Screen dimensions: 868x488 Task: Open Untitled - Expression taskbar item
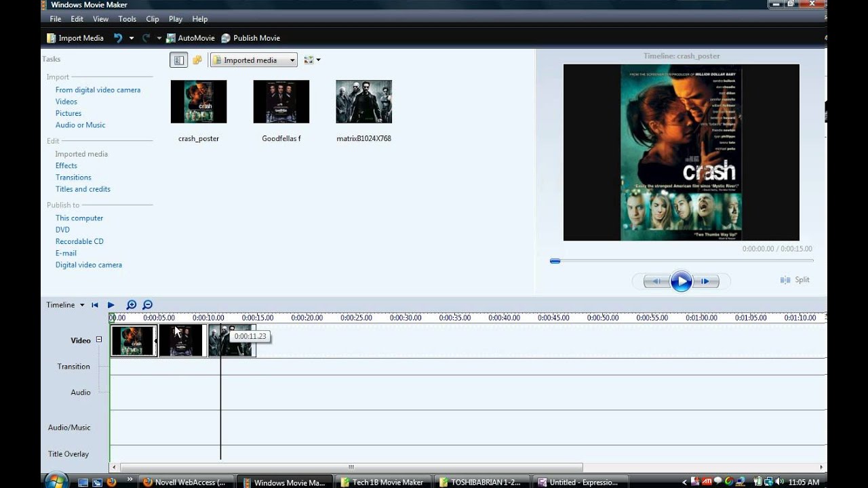[x=580, y=483]
